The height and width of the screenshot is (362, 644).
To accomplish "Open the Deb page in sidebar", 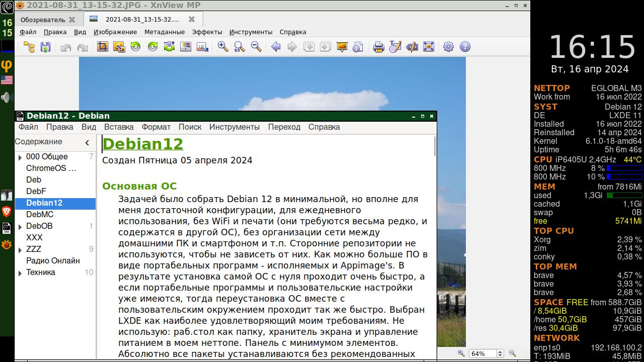I will (34, 179).
